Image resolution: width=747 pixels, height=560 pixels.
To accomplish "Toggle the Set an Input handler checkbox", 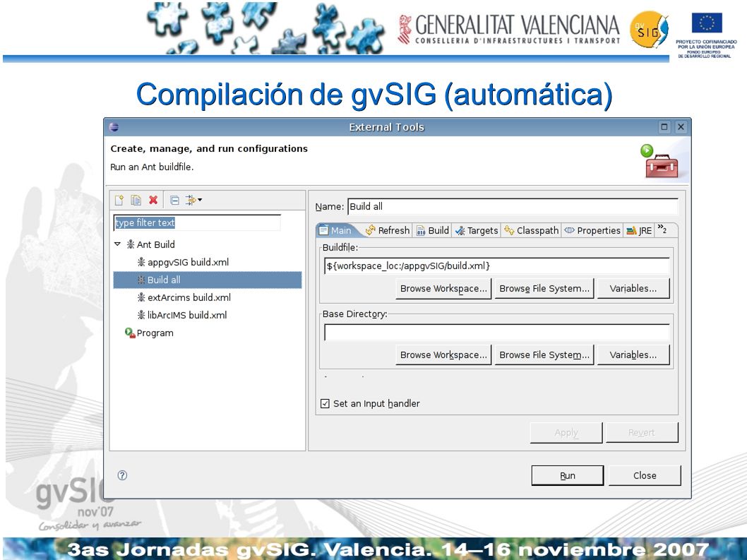I will point(325,404).
